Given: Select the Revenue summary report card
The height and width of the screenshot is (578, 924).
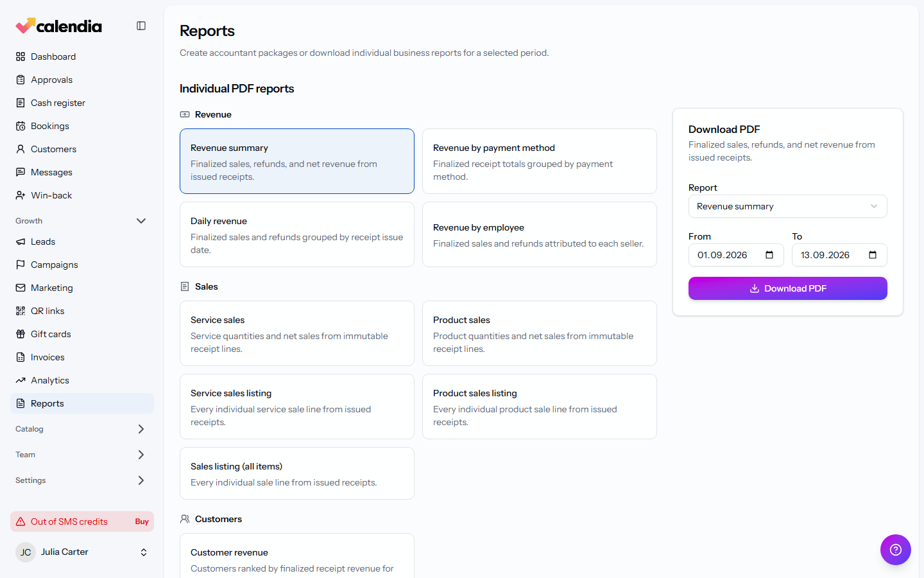Looking at the screenshot, I should point(297,161).
